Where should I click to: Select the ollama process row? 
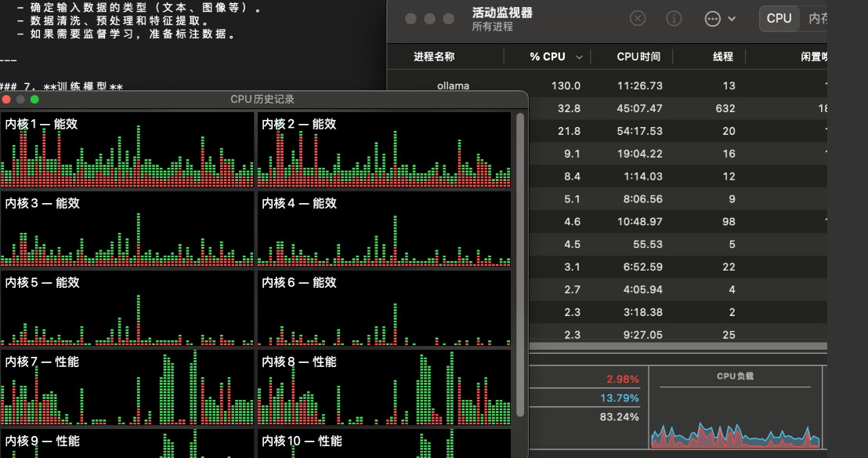(x=607, y=85)
